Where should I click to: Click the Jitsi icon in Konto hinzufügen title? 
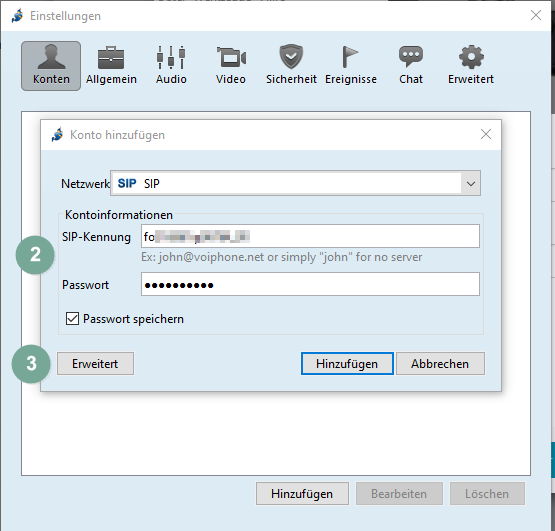coord(57,135)
